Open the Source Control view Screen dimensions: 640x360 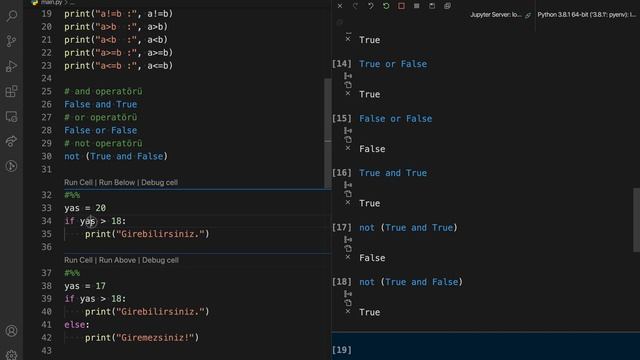(11, 41)
